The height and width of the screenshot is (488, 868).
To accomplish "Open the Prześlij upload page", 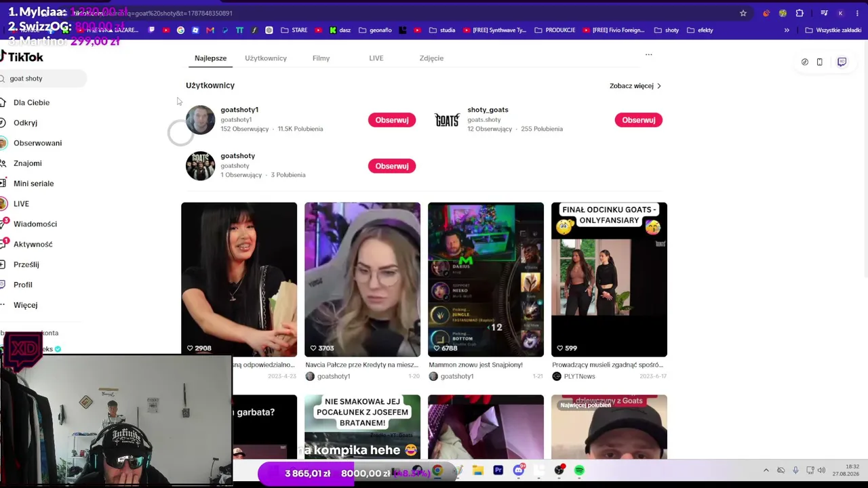I will click(26, 265).
